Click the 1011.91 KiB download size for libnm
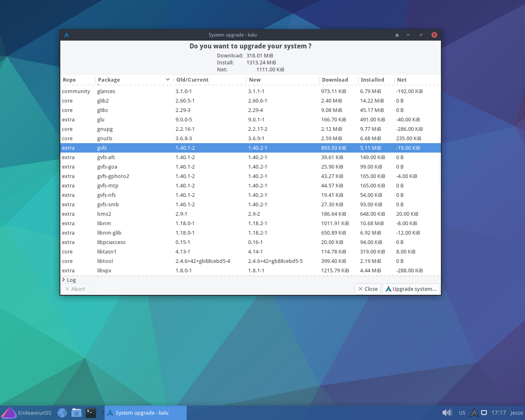Screen dimensions: 525x420 pyautogui.click(x=335, y=223)
